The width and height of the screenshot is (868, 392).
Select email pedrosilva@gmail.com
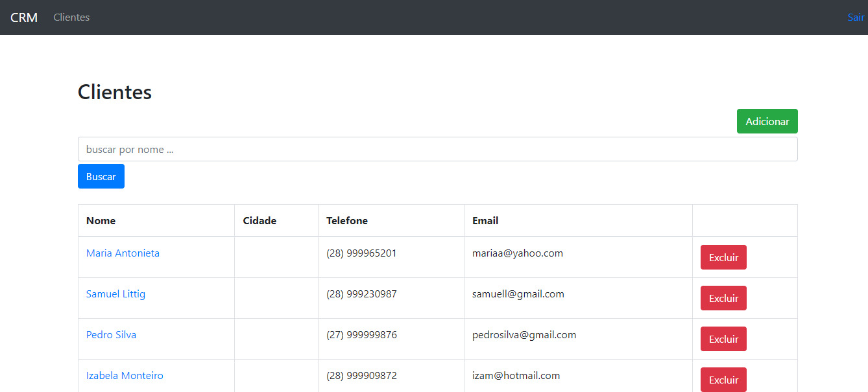point(524,335)
